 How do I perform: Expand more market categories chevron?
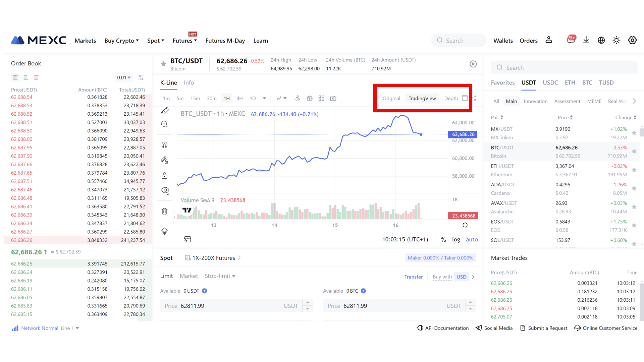[634, 101]
